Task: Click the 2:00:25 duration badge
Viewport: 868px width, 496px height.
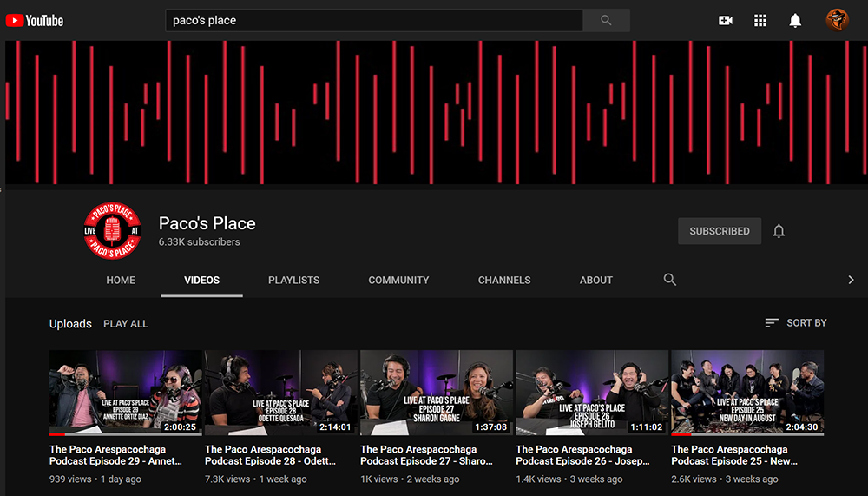Action: (180, 427)
